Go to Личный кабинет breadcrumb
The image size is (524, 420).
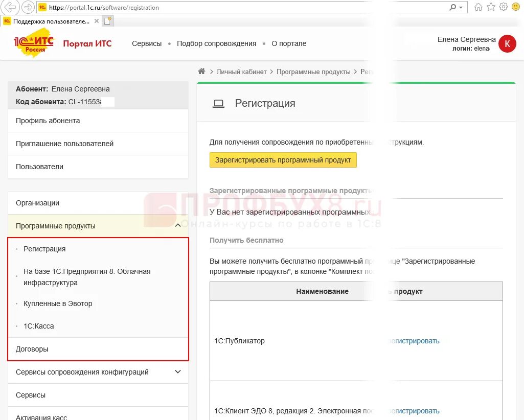tap(242, 72)
